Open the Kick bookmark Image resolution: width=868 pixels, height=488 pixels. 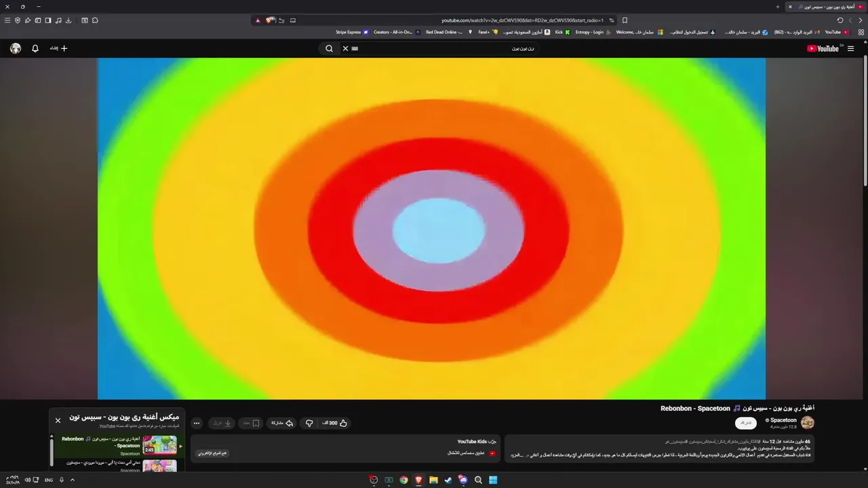click(x=563, y=32)
